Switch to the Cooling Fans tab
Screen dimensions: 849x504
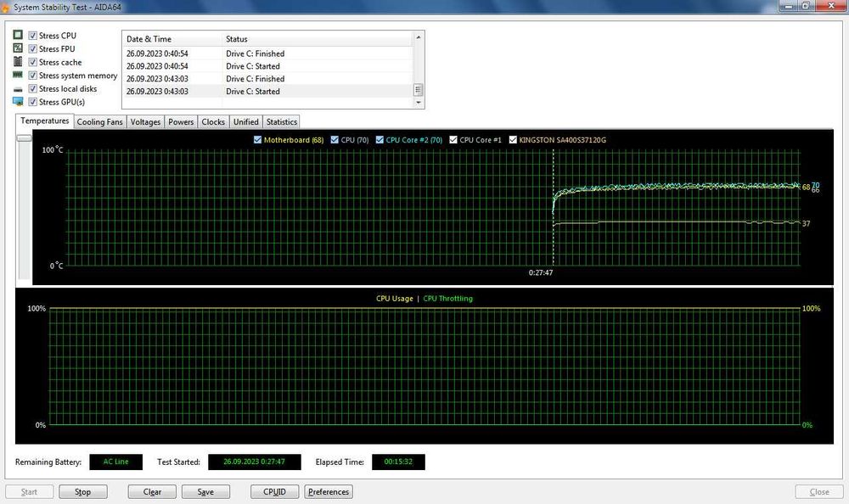(99, 122)
